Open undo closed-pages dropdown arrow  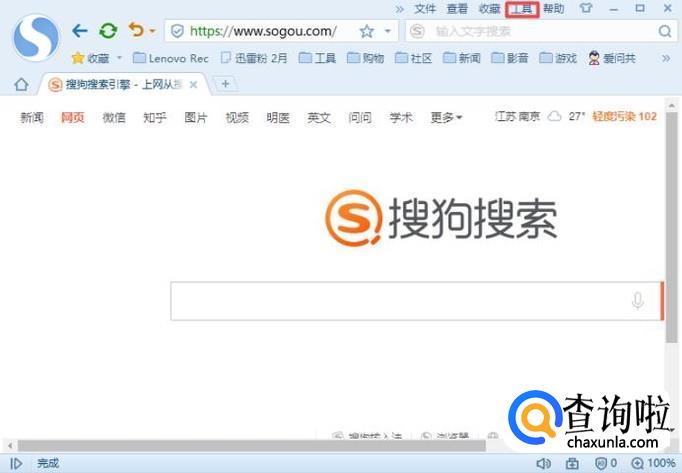pyautogui.click(x=152, y=31)
